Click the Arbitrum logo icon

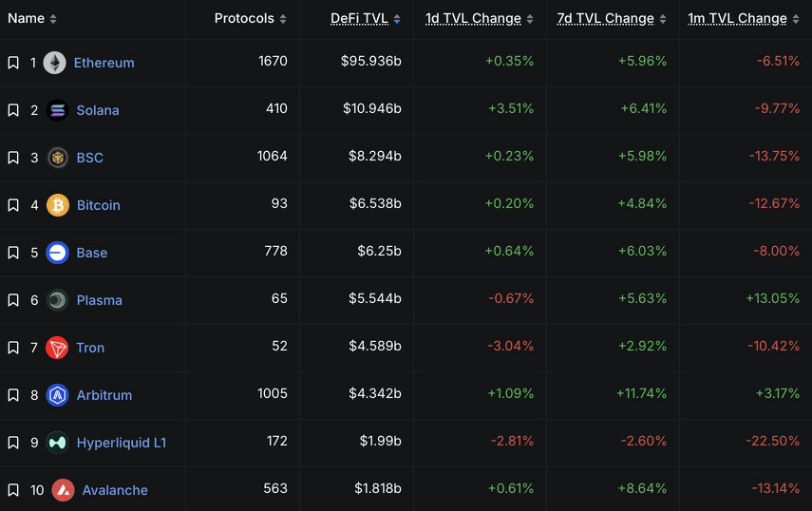(x=57, y=395)
